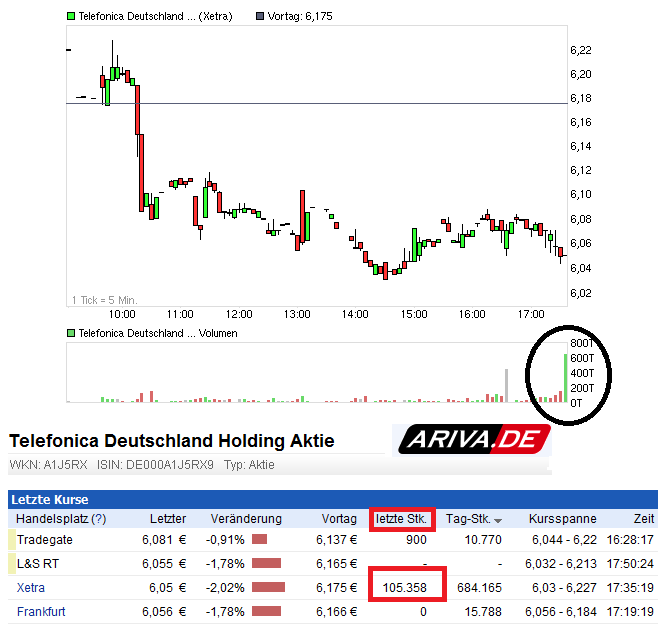This screenshot has width=666, height=626.
Task: Click the Tradegate time 16:28:17
Action: pyautogui.click(x=630, y=540)
